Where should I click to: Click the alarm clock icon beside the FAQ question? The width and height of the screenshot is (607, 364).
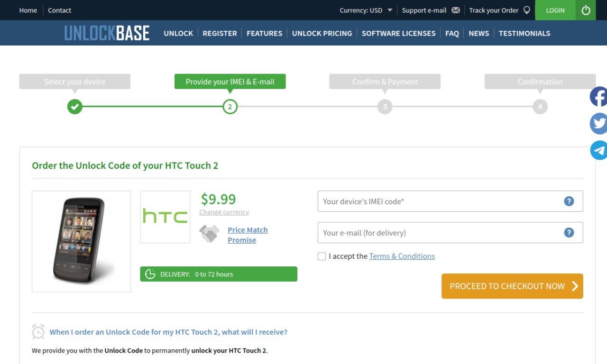click(x=38, y=331)
